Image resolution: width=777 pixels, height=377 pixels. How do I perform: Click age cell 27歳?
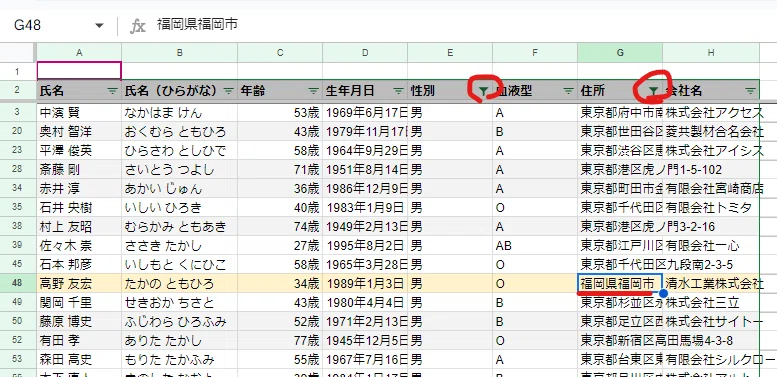pyautogui.click(x=280, y=246)
